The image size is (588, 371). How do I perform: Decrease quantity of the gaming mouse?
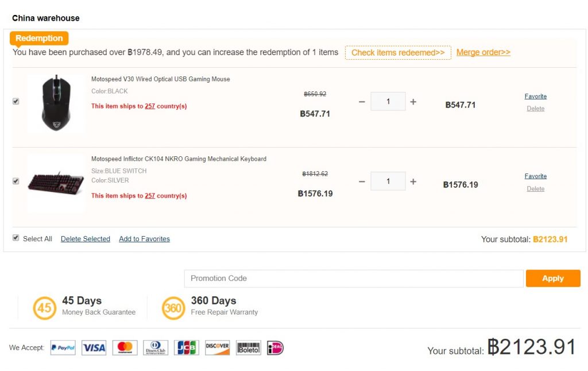[x=362, y=102]
